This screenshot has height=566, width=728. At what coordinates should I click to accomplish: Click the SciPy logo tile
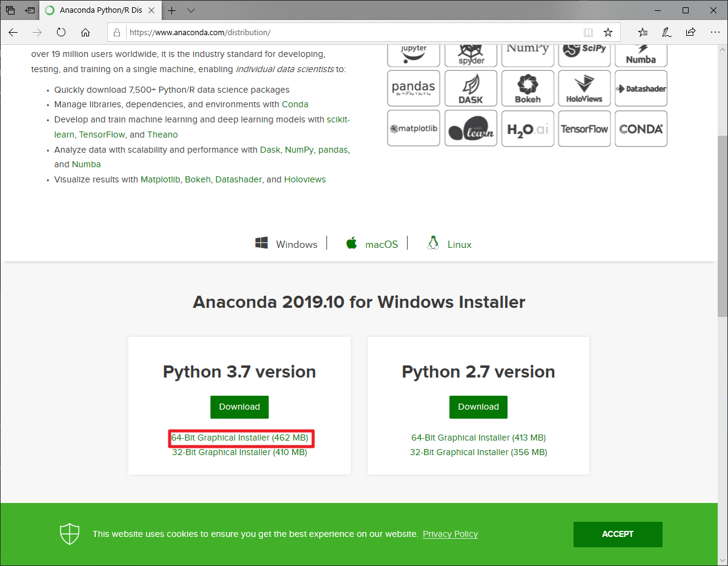584,56
